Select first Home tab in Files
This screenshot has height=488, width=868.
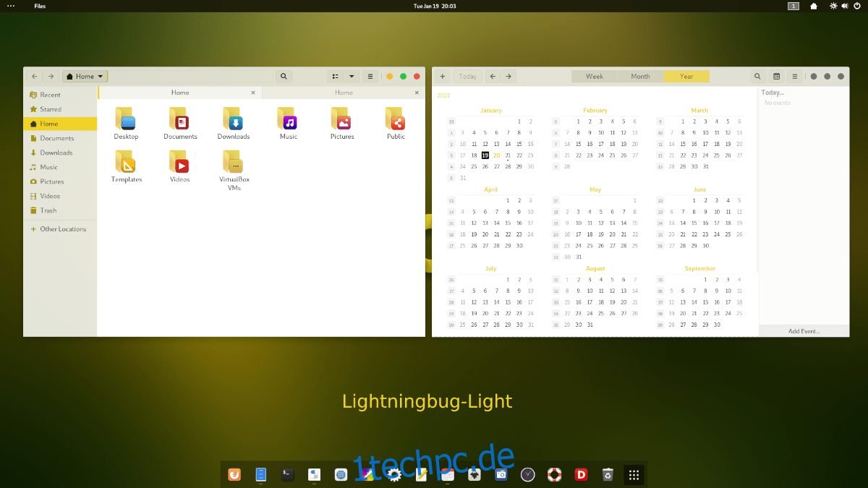coord(180,93)
